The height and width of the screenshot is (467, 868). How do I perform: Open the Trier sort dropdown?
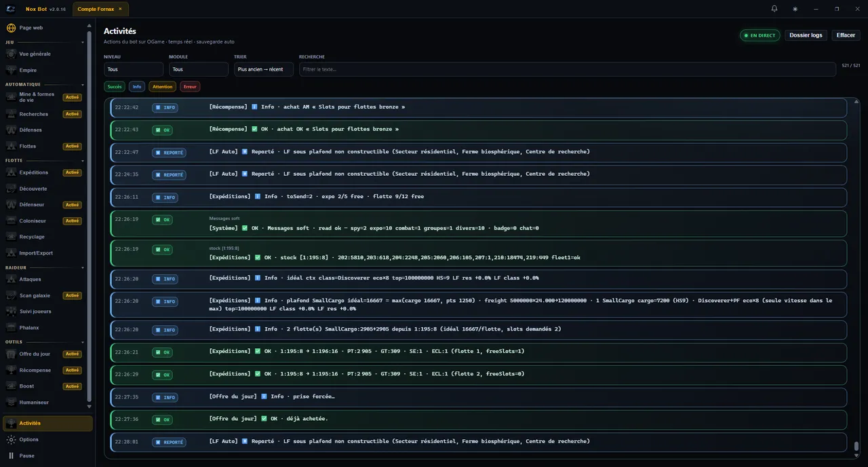tap(264, 69)
